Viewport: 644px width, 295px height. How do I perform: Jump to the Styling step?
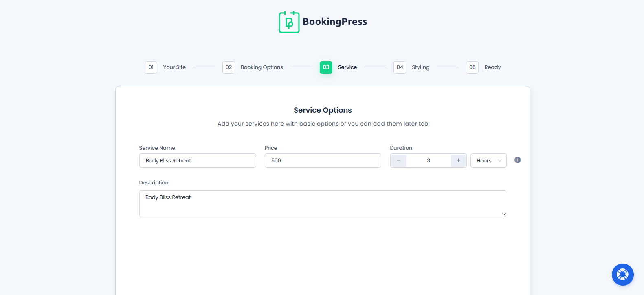click(420, 67)
